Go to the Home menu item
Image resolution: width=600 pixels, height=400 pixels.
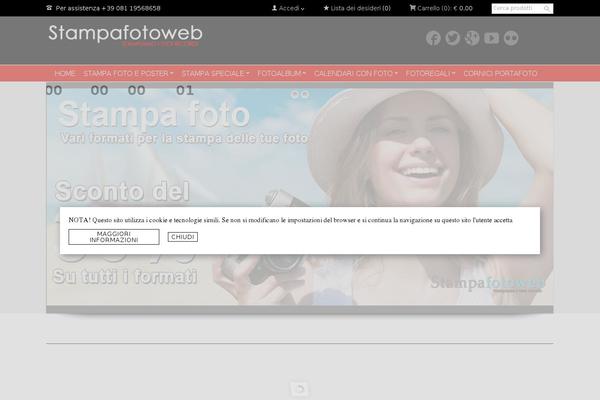pos(65,73)
